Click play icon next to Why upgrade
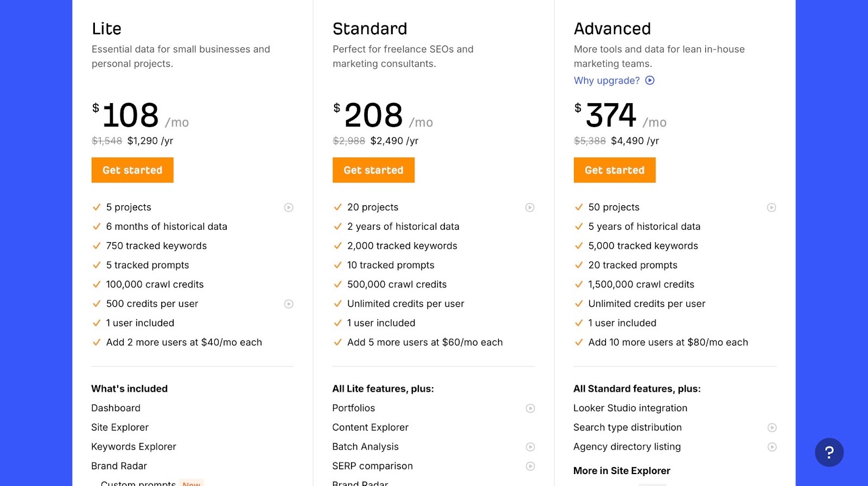 point(650,80)
